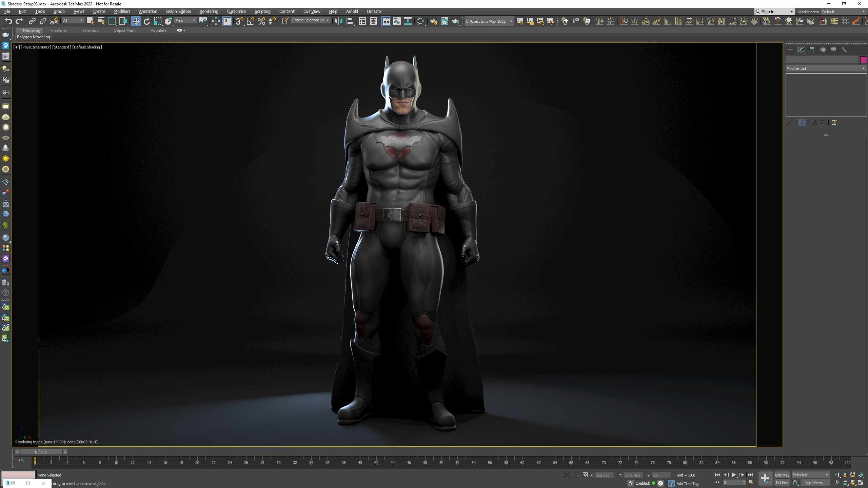Click the play animation button

[734, 475]
